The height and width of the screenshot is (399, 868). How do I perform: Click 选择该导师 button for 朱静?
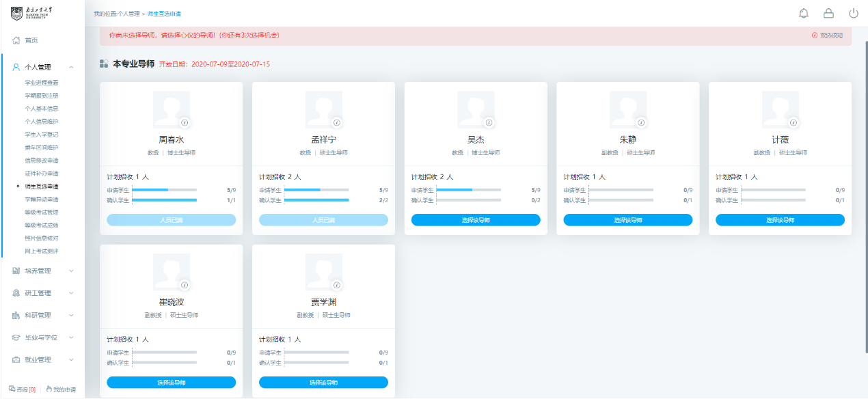627,220
